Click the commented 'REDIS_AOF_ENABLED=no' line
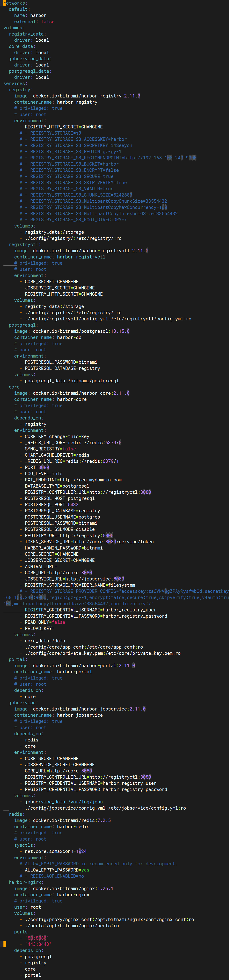This screenshot has height=980, width=229. click(52, 876)
